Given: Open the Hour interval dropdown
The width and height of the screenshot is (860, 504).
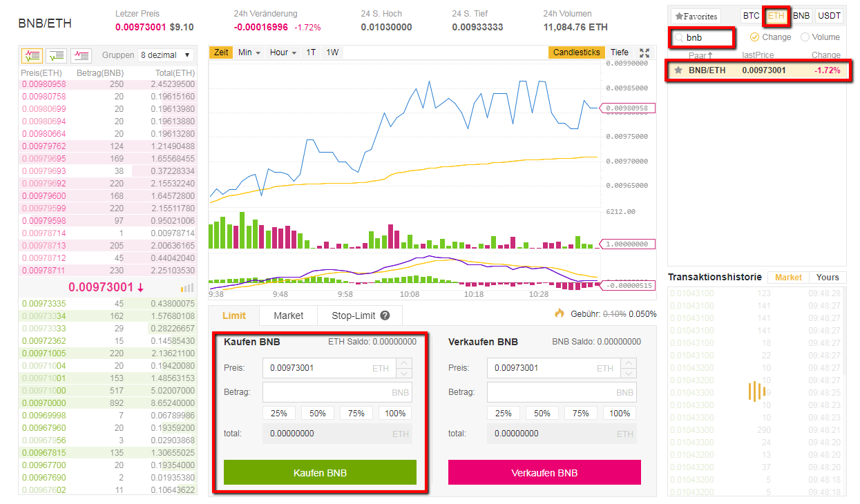Looking at the screenshot, I should tap(283, 52).
